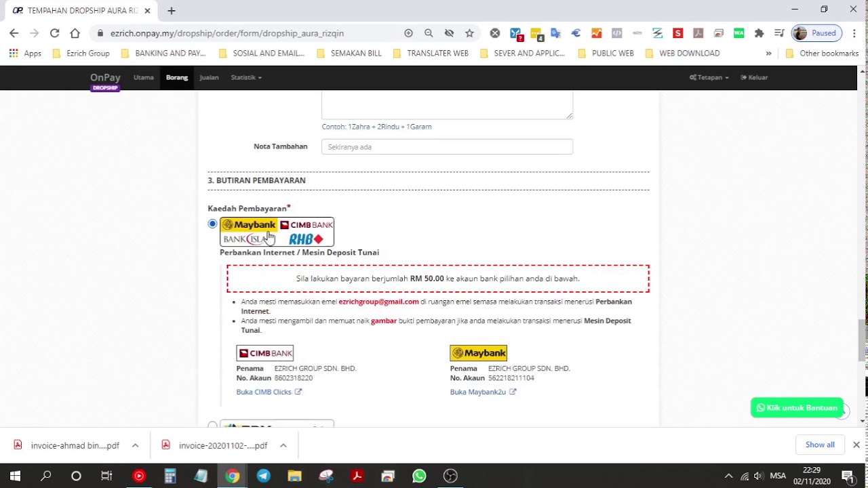
Task: Expand options for invoice-ahmad bin download
Action: click(135, 445)
